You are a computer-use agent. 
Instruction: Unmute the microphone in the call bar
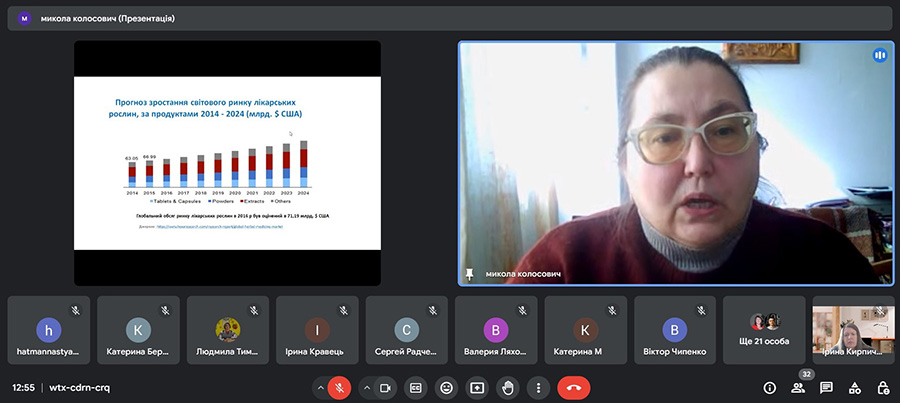pyautogui.click(x=340, y=387)
